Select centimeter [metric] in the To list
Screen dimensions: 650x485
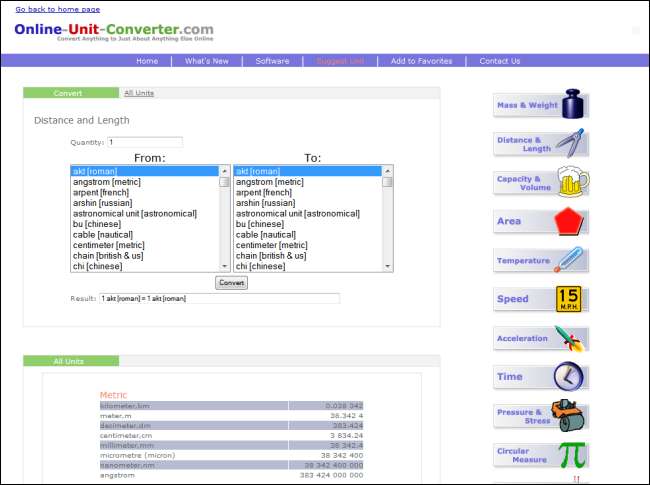(x=308, y=245)
